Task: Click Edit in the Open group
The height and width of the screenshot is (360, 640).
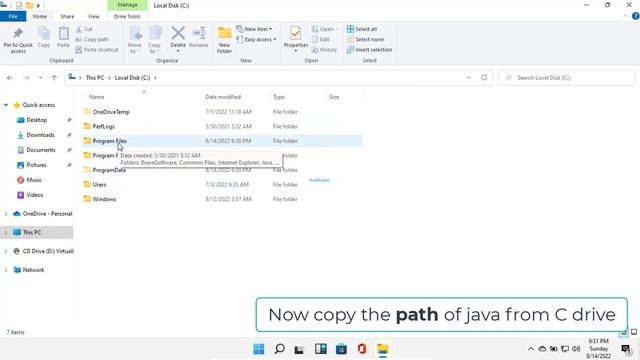Action: (321, 40)
